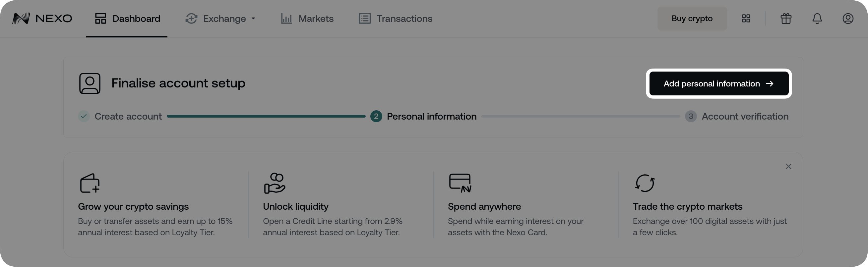
Task: Click the Nexo logo
Action: point(42,18)
